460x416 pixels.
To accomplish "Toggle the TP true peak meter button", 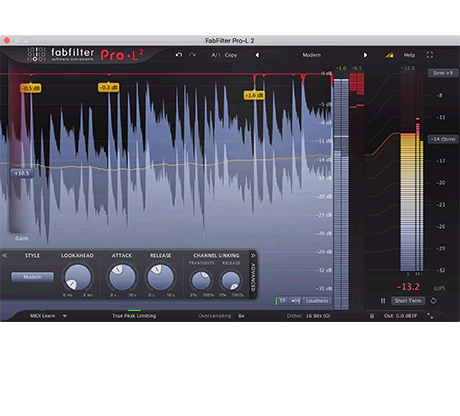I will point(282,301).
